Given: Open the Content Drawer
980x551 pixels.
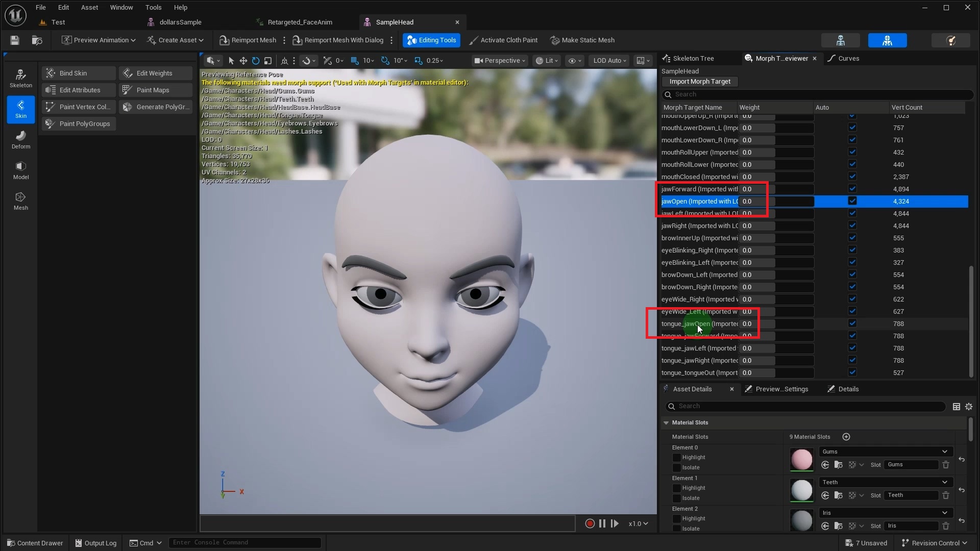Looking at the screenshot, I should coord(35,543).
